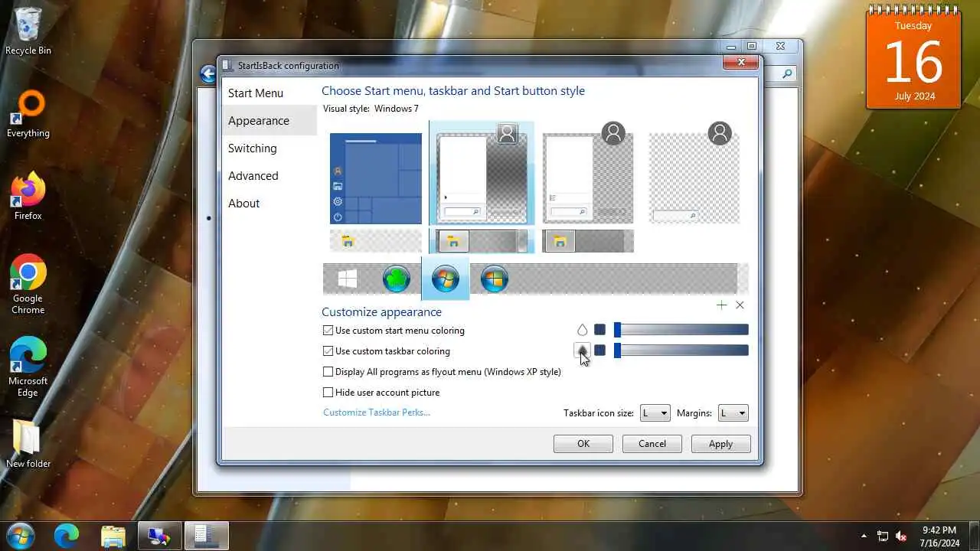Open the Switching settings tab

coord(269,148)
